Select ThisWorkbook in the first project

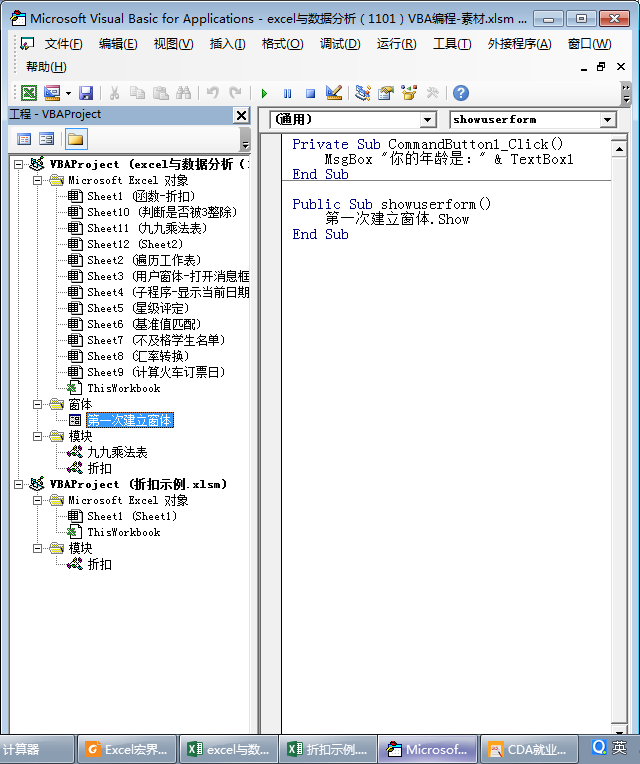(124, 388)
